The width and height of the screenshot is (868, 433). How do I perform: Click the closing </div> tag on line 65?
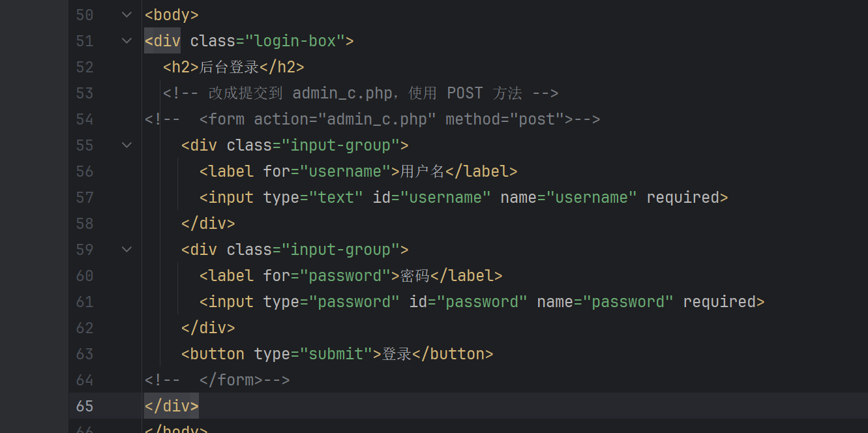pyautogui.click(x=172, y=406)
